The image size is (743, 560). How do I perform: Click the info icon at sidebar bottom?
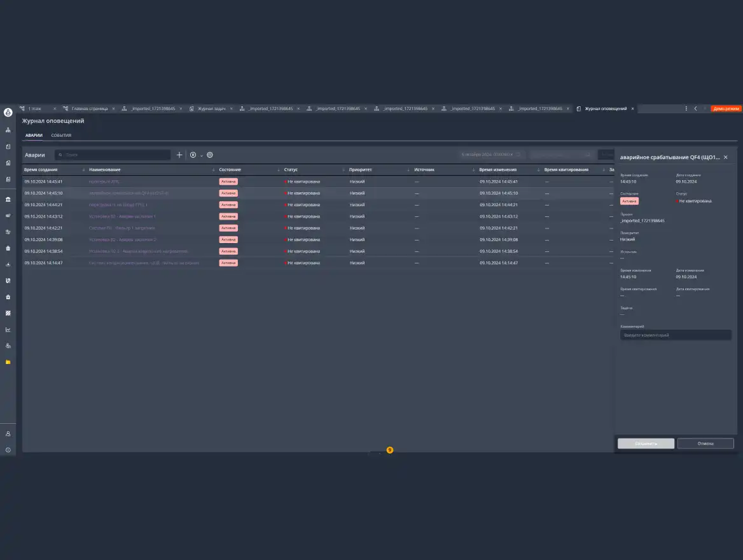(x=8, y=450)
